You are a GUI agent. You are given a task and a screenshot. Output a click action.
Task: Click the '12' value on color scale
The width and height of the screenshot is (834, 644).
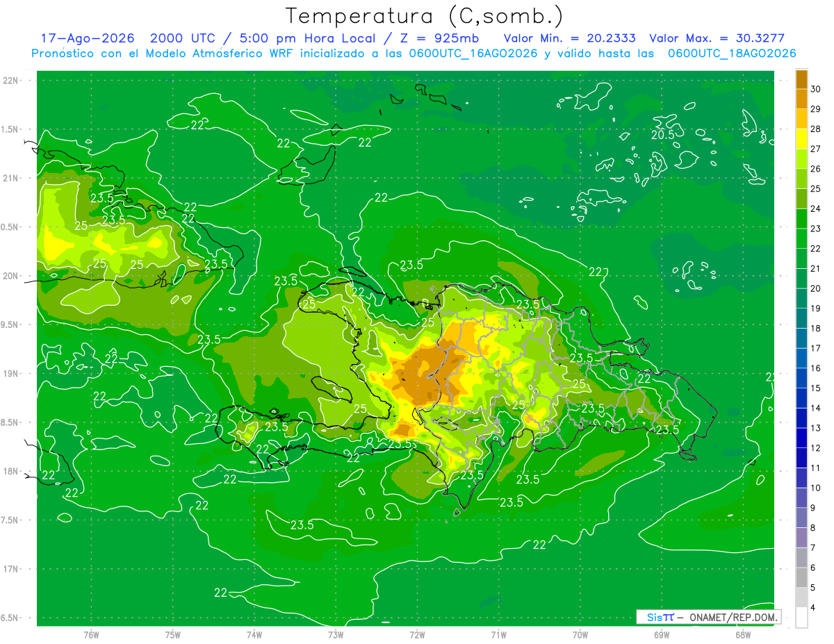816,448
